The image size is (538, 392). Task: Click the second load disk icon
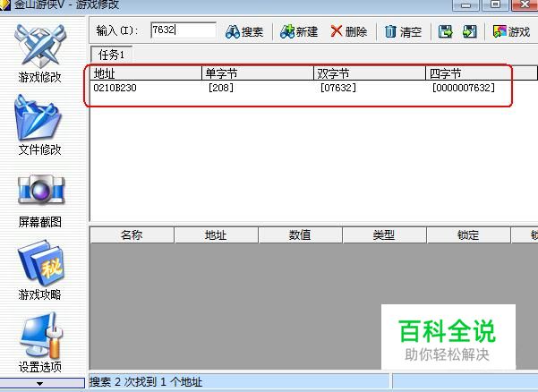click(x=470, y=31)
